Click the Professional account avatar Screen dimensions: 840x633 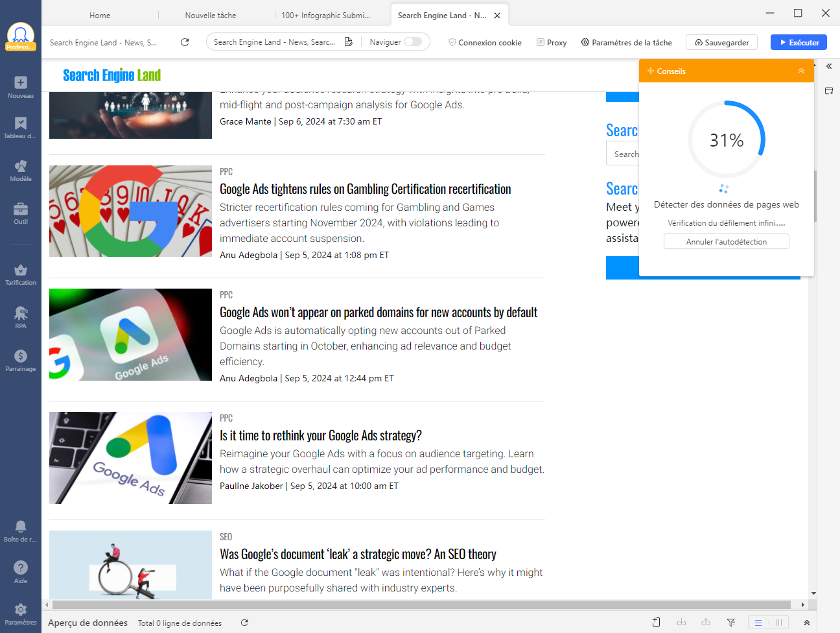pyautogui.click(x=21, y=36)
